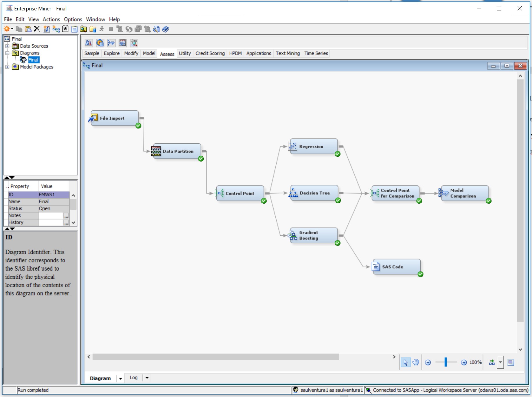Image resolution: width=532 pixels, height=397 pixels.
Task: Click the File Import node in the diagram
Action: click(115, 118)
